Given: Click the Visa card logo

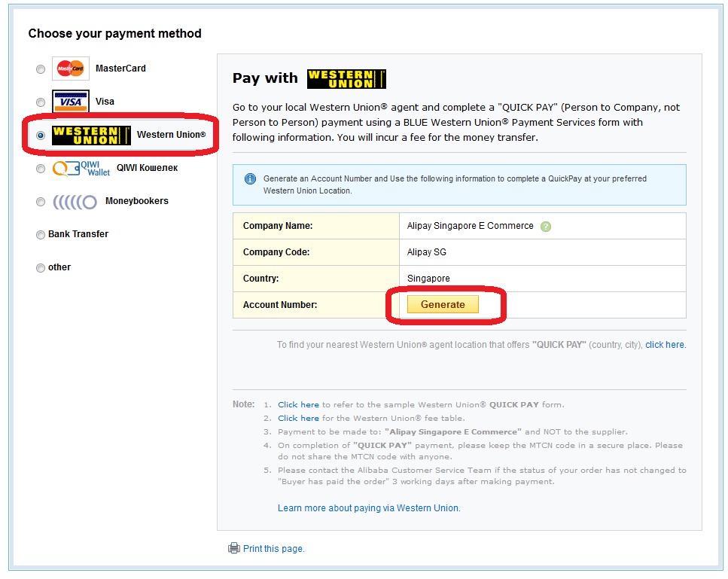Looking at the screenshot, I should [71, 102].
